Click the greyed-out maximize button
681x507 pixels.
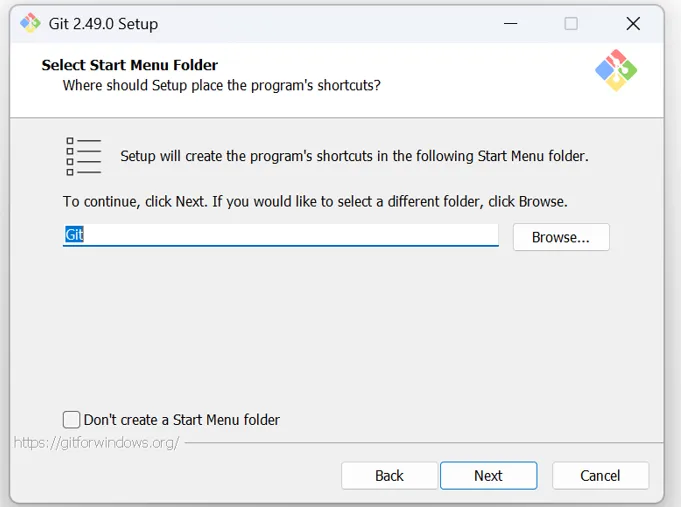pos(571,23)
